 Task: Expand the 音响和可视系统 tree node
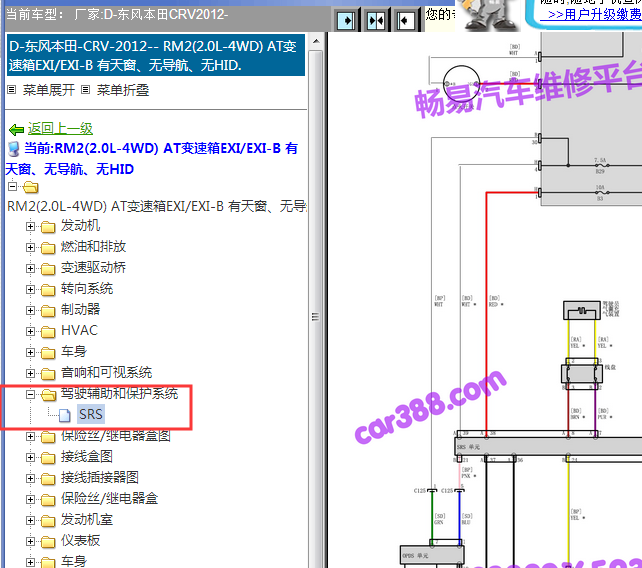tap(30, 373)
